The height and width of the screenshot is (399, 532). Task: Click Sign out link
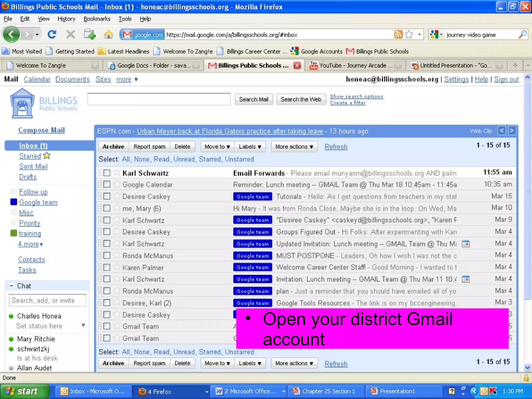tap(506, 79)
